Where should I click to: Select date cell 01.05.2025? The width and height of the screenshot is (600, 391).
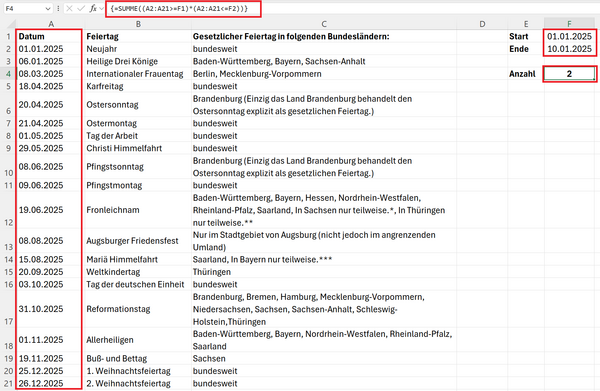pyautogui.click(x=49, y=136)
